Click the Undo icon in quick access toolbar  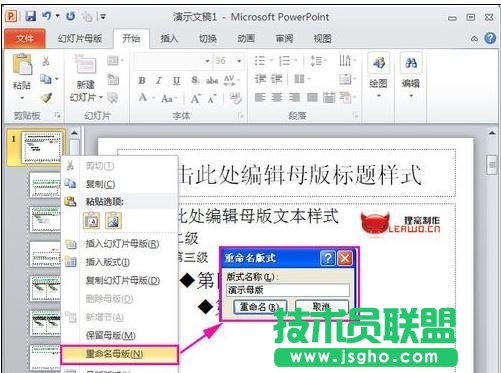(46, 16)
